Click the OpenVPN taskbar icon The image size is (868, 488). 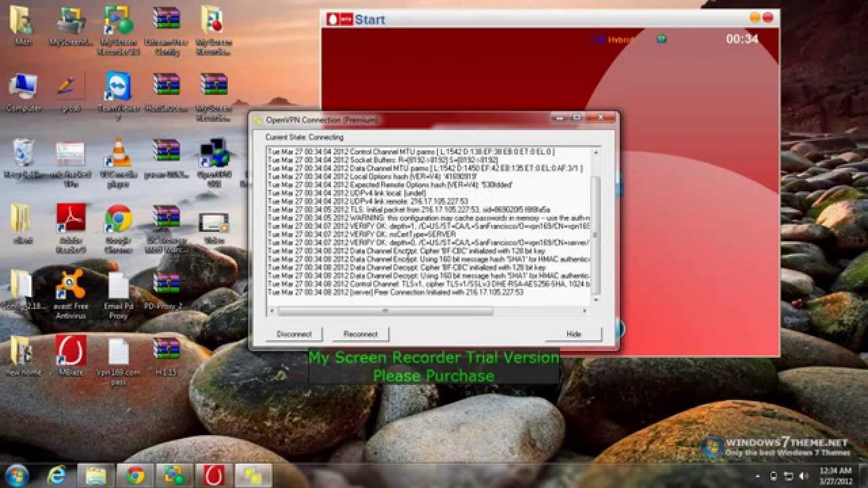tap(253, 476)
